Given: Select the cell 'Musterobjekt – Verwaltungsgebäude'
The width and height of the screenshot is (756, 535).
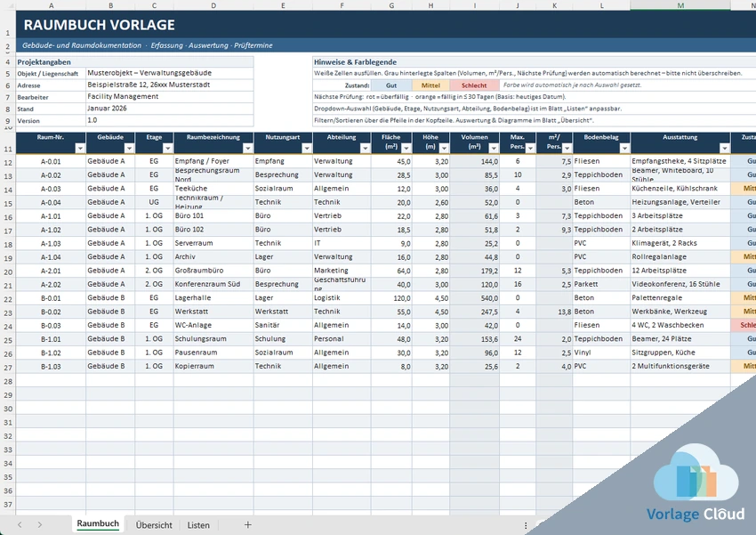Looking at the screenshot, I should [x=170, y=73].
